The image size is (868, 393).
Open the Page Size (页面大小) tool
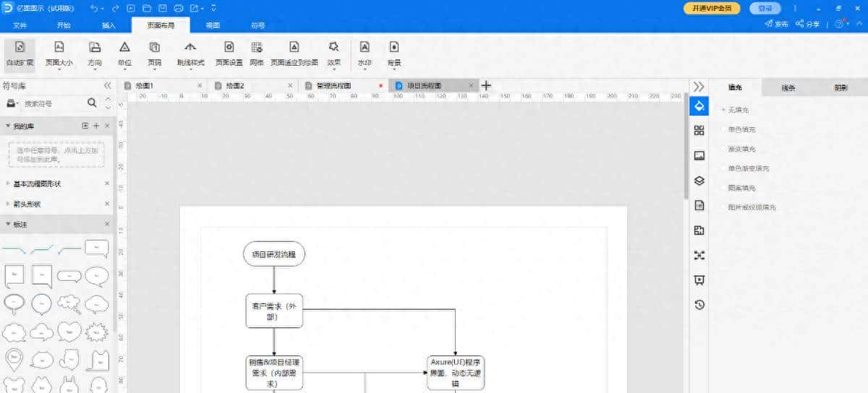(x=59, y=53)
